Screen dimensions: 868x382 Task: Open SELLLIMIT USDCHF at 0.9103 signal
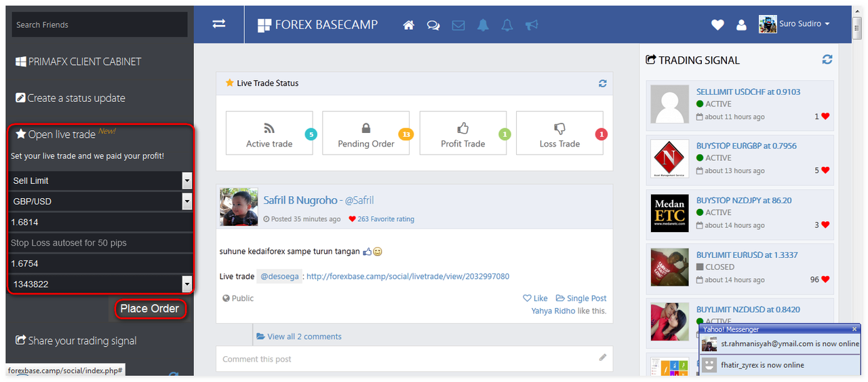(748, 92)
